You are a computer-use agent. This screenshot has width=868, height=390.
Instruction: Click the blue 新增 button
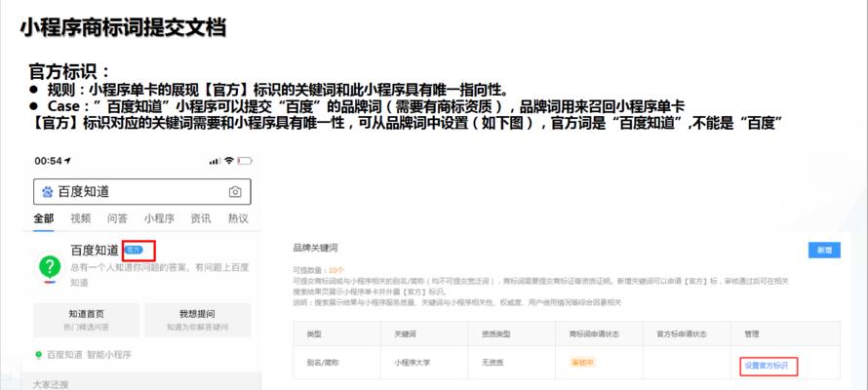point(824,250)
